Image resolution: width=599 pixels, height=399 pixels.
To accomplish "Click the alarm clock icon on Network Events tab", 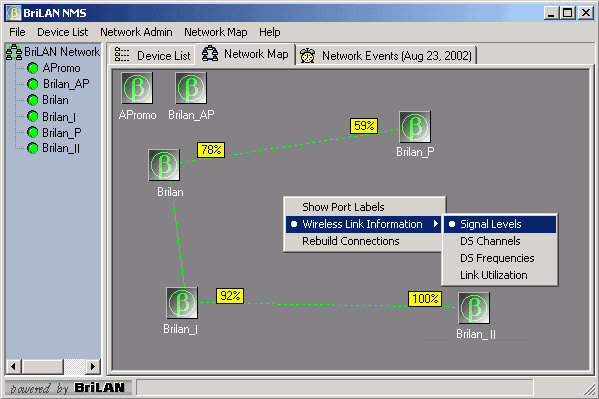I will point(308,55).
